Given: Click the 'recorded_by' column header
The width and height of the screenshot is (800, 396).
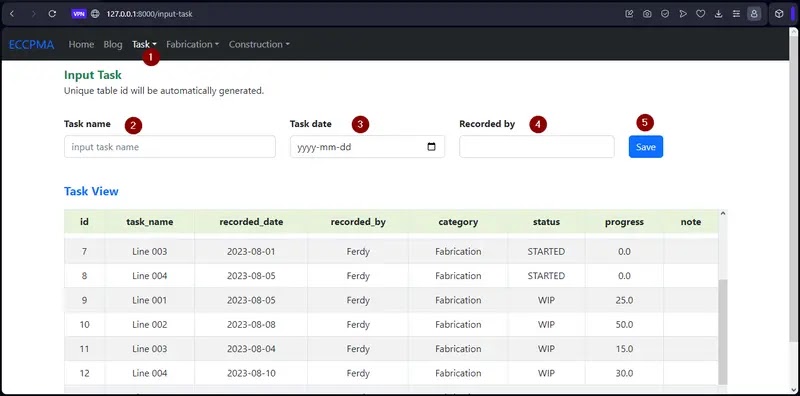Looking at the screenshot, I should [x=358, y=222].
